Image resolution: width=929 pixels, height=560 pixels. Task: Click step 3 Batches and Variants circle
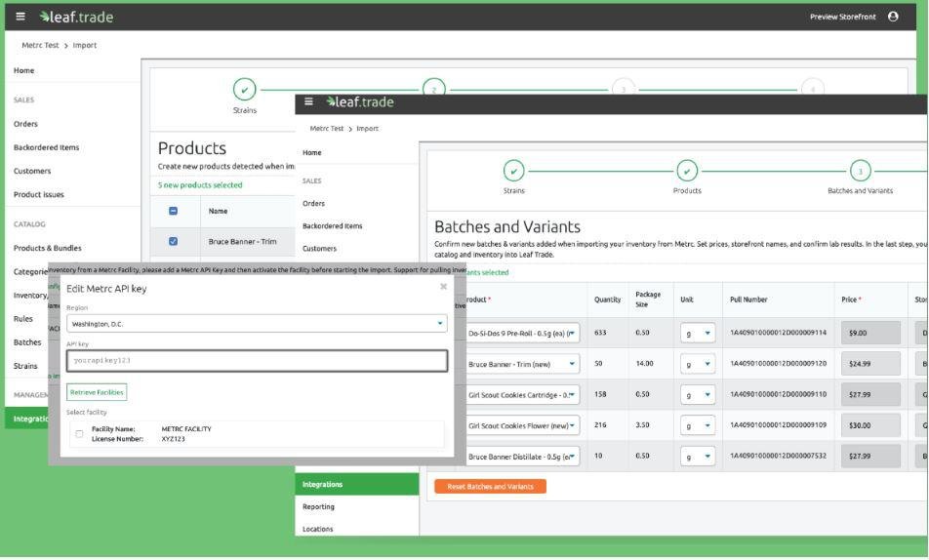[861, 171]
